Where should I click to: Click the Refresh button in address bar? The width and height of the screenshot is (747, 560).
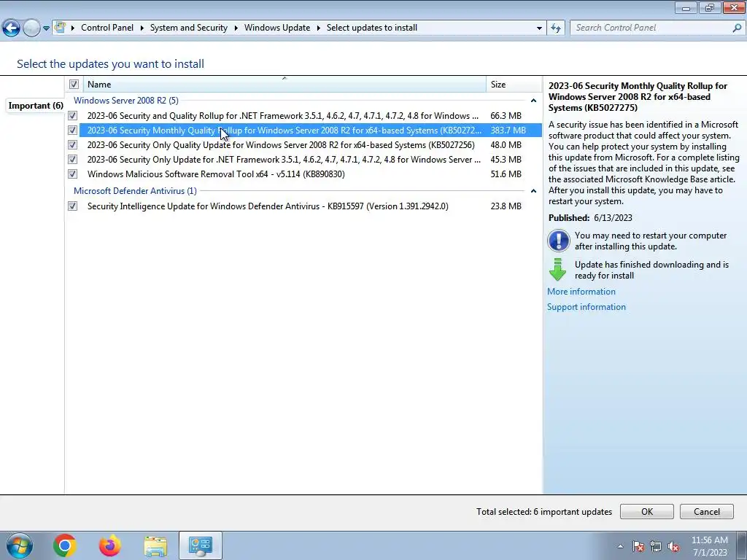555,28
